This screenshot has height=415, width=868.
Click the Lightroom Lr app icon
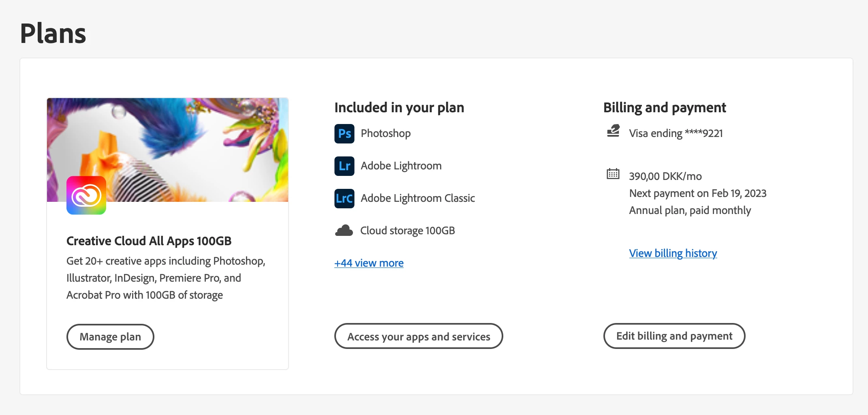tap(344, 166)
